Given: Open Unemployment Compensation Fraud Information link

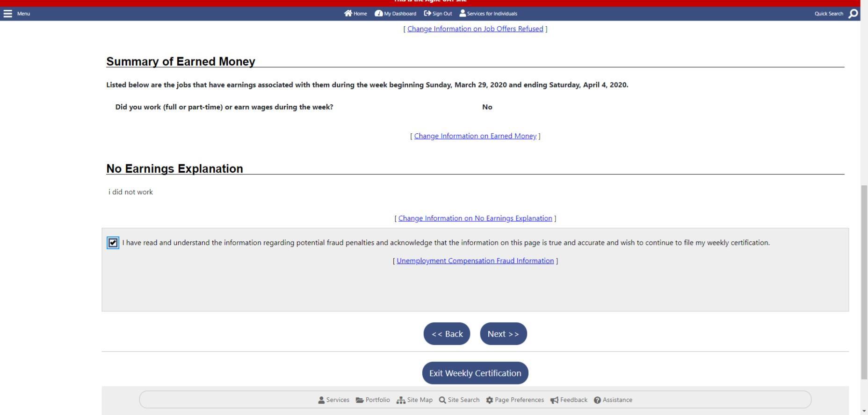Looking at the screenshot, I should coord(475,261).
